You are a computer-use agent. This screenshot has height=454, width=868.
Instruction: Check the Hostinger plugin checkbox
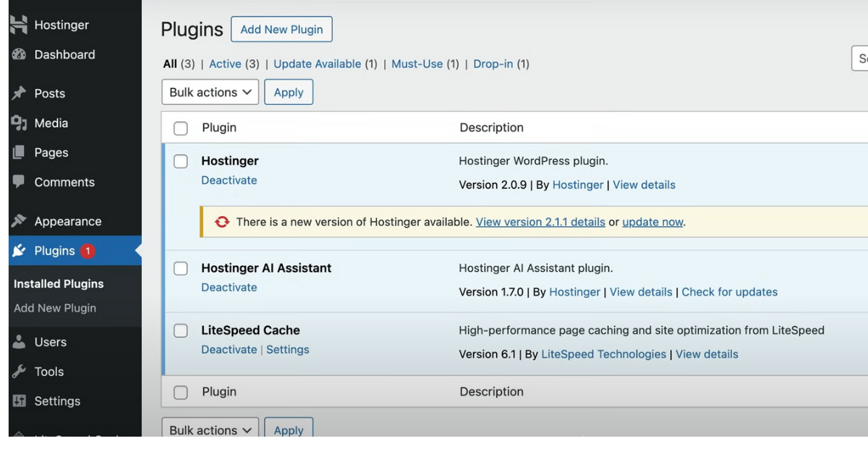point(181,161)
